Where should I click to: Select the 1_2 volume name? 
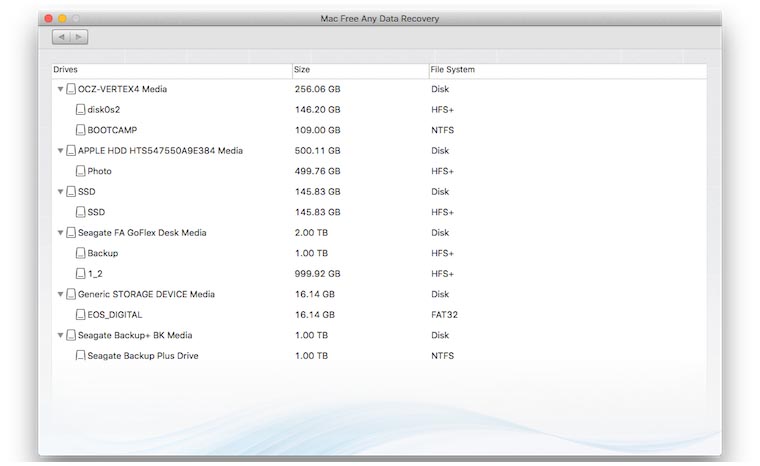pos(95,273)
